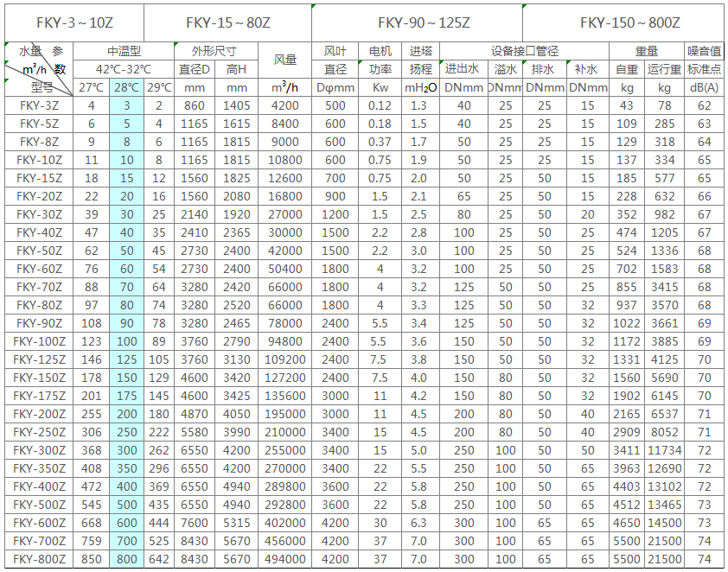Screen dimensions: 728x572
Task: Select the 设备接口管径 header cell
Action: click(524, 51)
